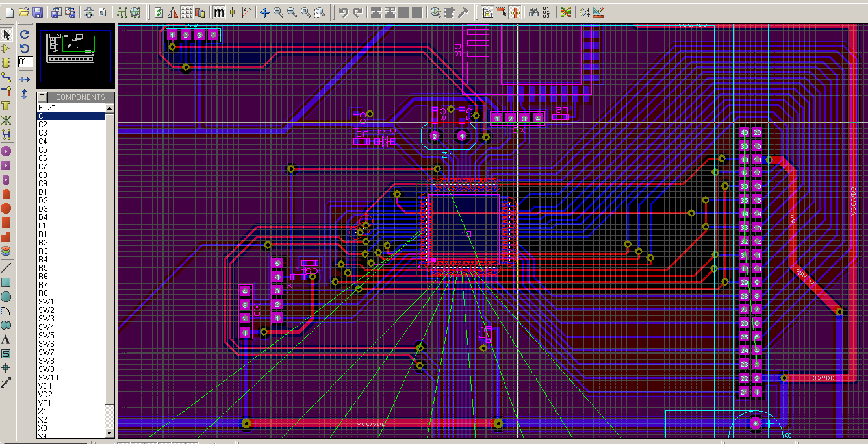Image resolution: width=868 pixels, height=444 pixels.
Task: Select the dimension measurement tool
Action: pos(6,382)
